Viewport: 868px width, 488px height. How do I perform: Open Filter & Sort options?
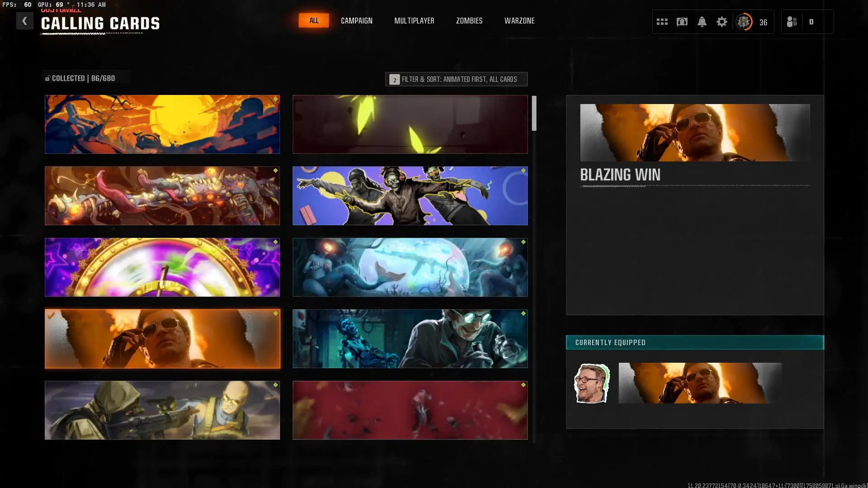(456, 79)
